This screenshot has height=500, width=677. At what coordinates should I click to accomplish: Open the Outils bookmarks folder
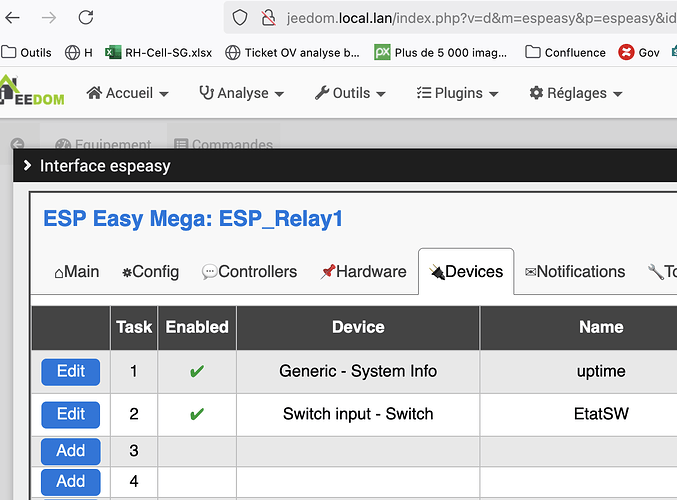tap(26, 53)
